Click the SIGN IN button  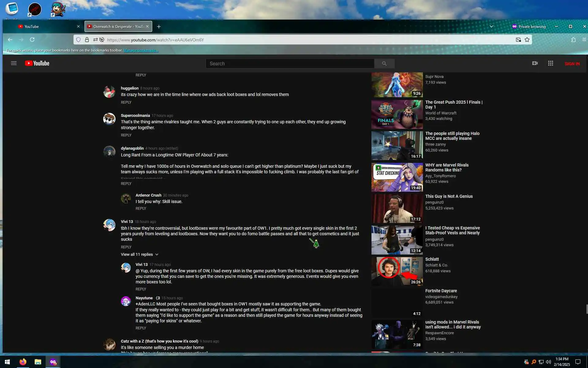pos(572,64)
